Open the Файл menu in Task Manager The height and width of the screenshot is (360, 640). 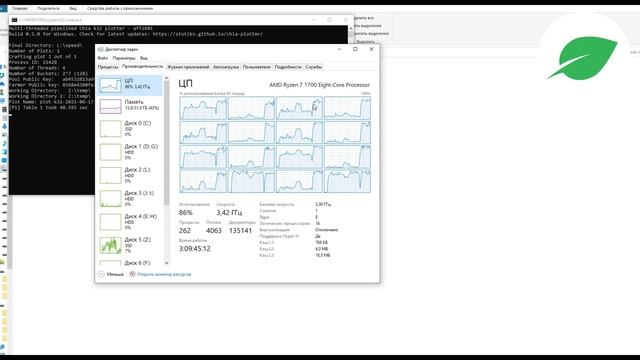102,58
